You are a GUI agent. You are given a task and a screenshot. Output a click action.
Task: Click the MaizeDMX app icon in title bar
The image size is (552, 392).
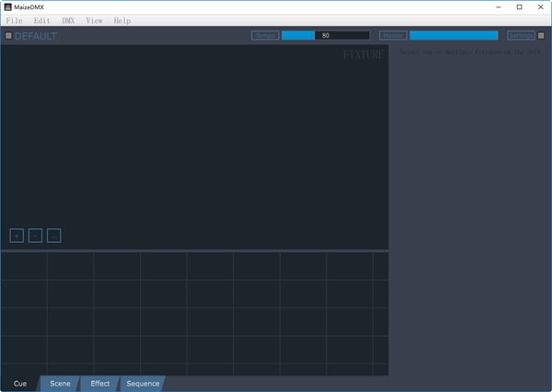coord(8,6)
